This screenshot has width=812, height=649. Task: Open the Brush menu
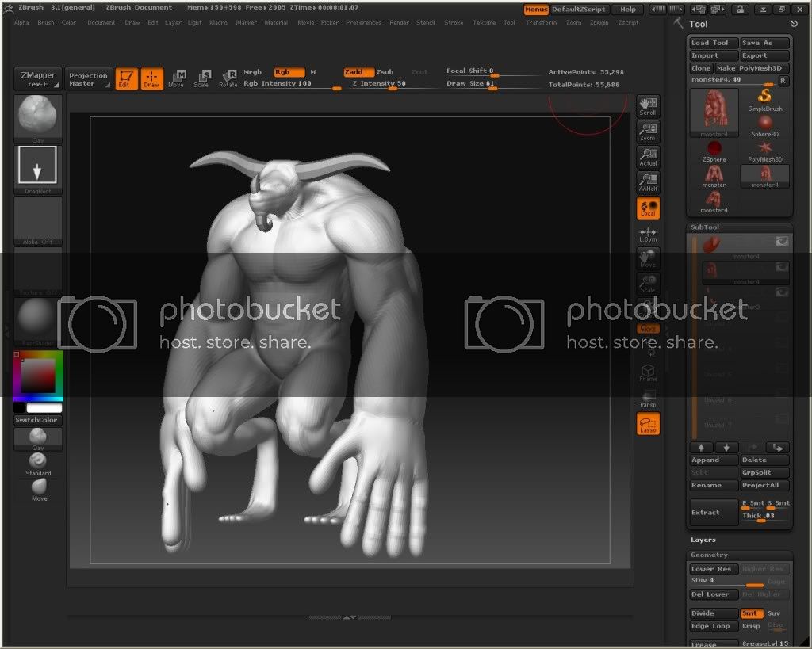point(45,23)
